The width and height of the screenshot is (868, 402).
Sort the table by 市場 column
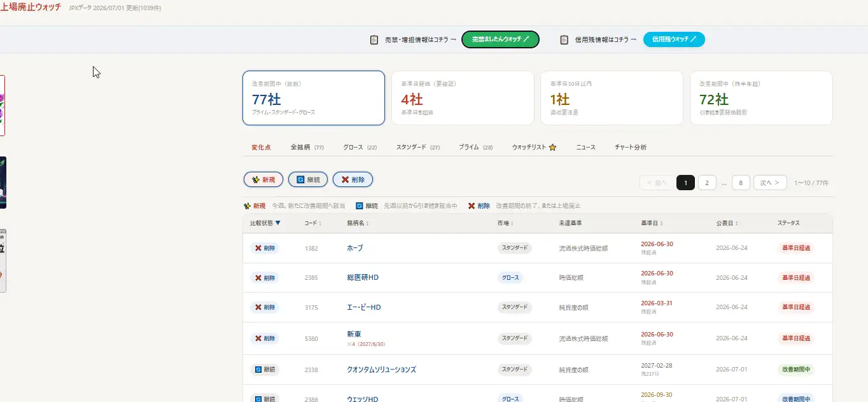tap(505, 223)
